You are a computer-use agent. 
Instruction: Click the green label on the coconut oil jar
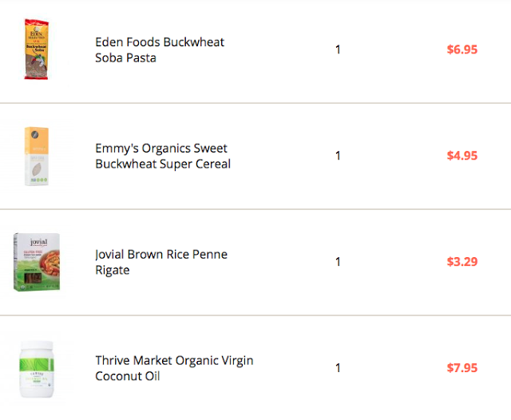point(37,365)
